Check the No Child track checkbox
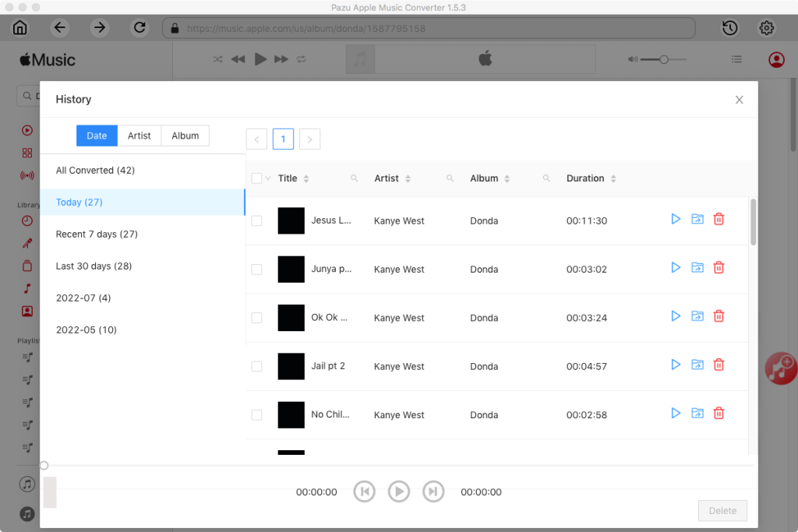 (x=256, y=414)
